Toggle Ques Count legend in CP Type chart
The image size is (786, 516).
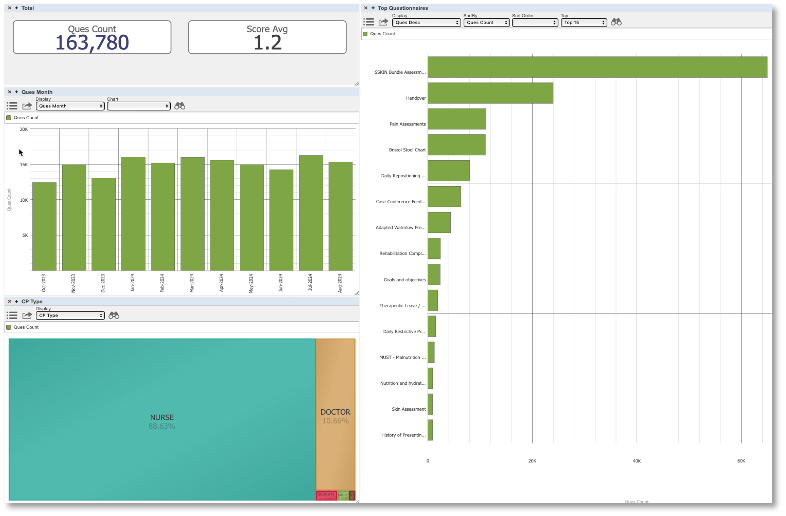pos(9,327)
